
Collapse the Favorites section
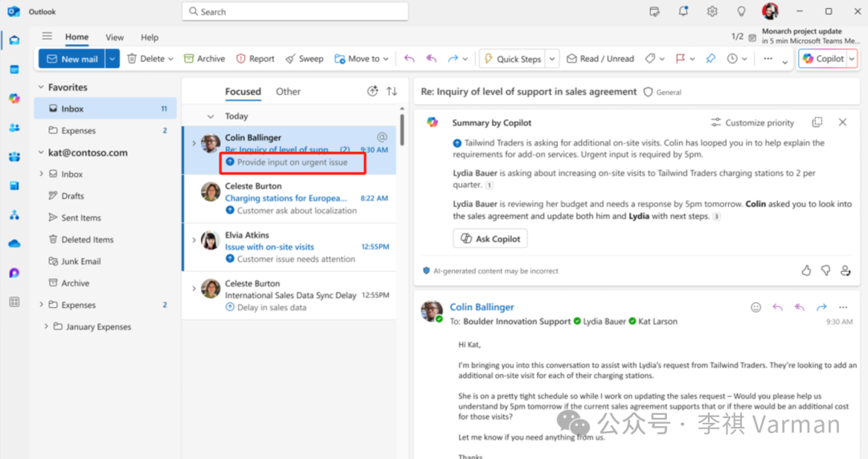pos(40,87)
